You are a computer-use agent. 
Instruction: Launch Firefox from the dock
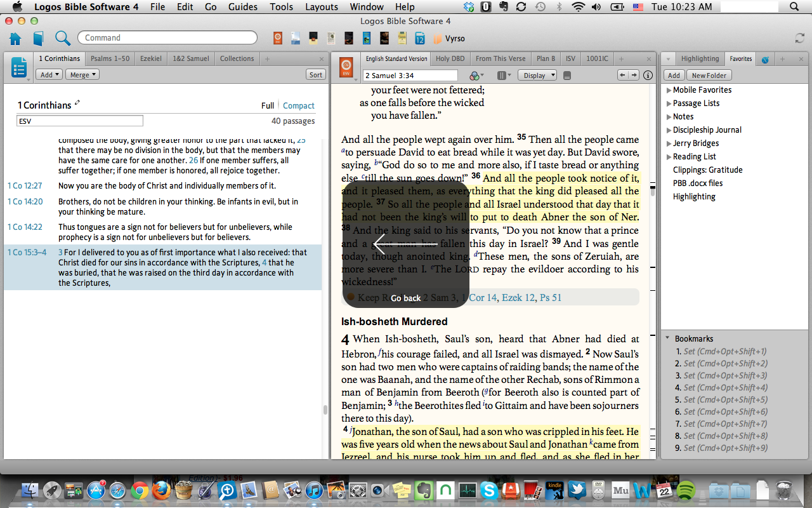pyautogui.click(x=162, y=490)
